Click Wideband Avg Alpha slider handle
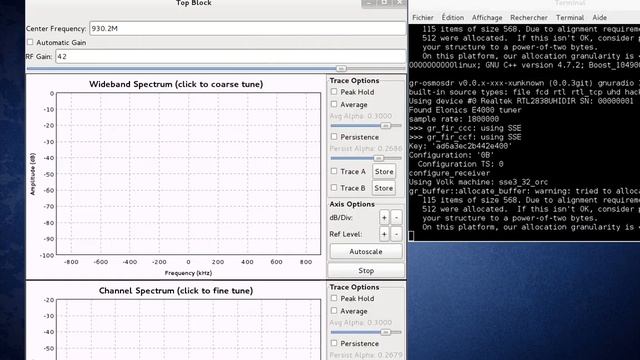The width and height of the screenshot is (640, 360). coord(385,125)
